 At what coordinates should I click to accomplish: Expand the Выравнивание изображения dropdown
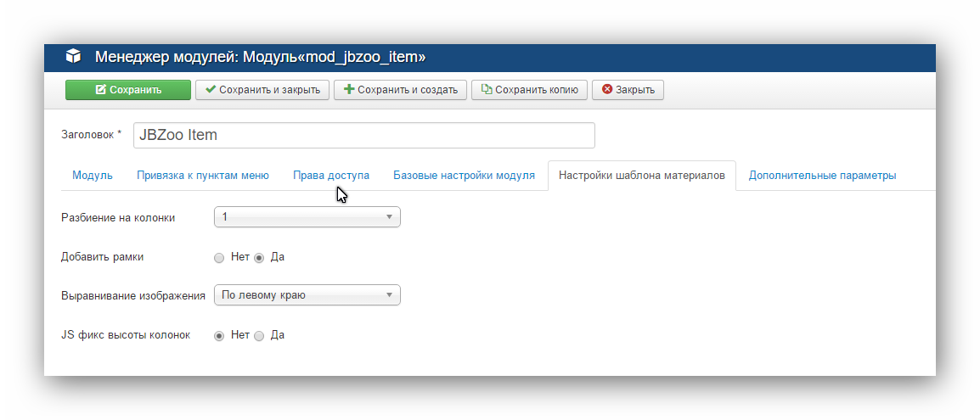point(307,295)
